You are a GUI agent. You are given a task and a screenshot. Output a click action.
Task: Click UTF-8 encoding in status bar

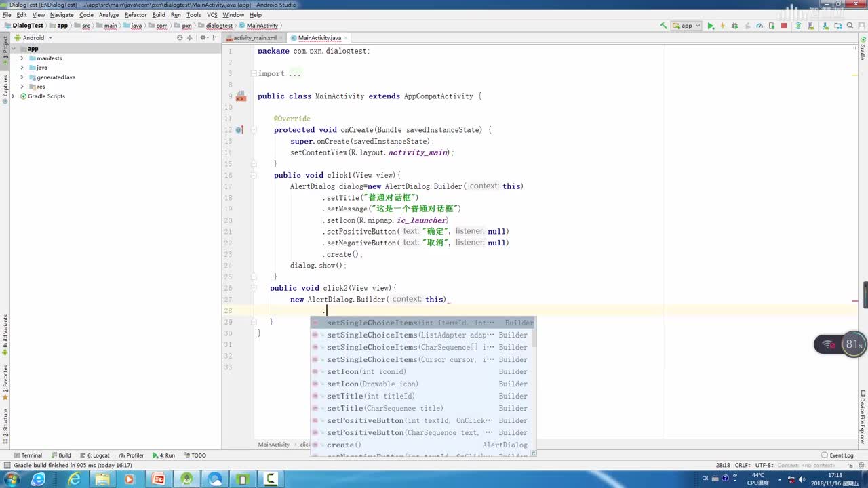tap(764, 465)
